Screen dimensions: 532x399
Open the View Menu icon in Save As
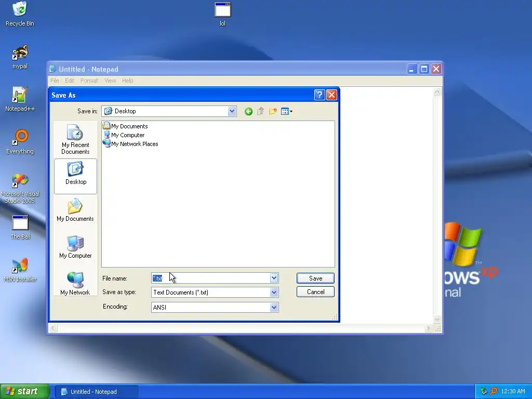coord(286,111)
